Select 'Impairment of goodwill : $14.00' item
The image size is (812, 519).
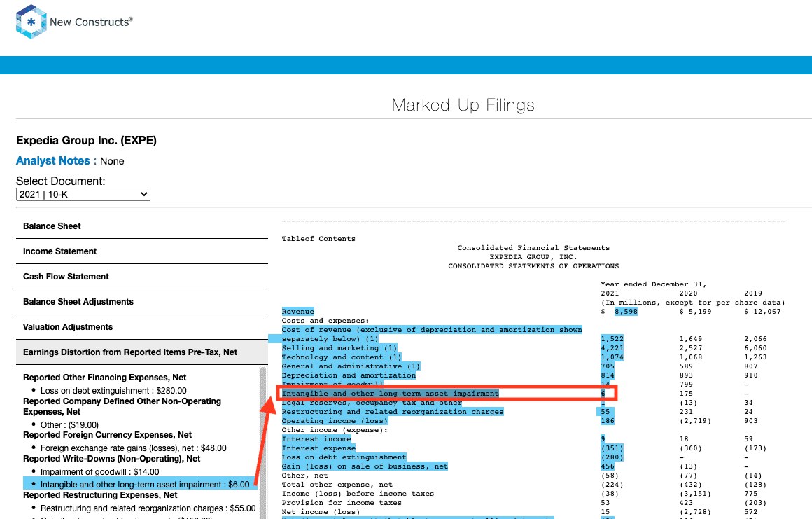point(100,472)
